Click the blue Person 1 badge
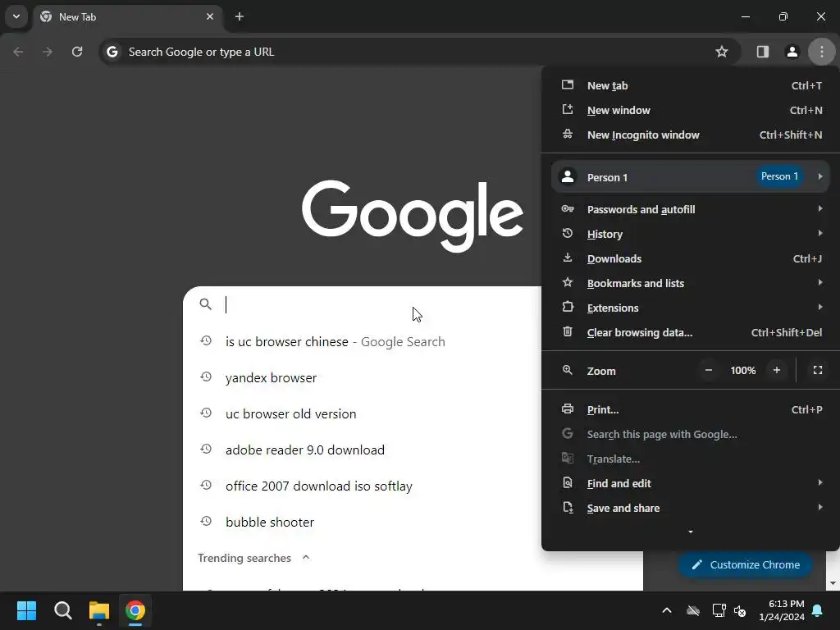This screenshot has width=840, height=630. tap(779, 177)
